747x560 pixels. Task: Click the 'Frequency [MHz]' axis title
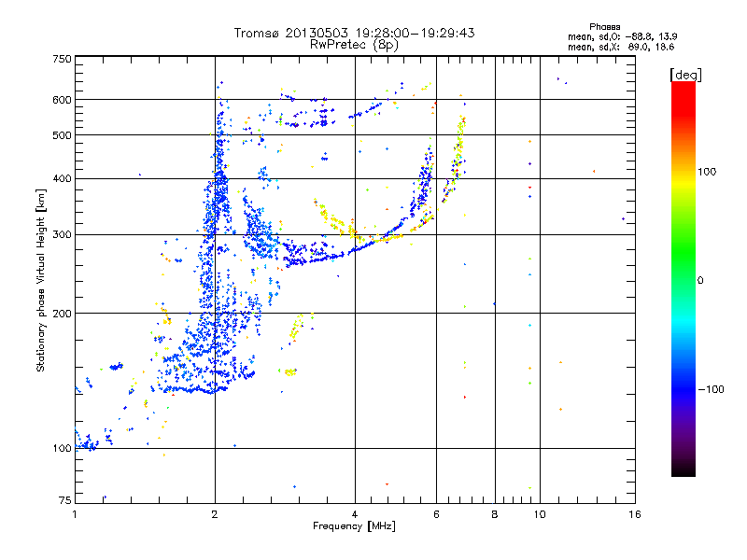pyautogui.click(x=354, y=526)
